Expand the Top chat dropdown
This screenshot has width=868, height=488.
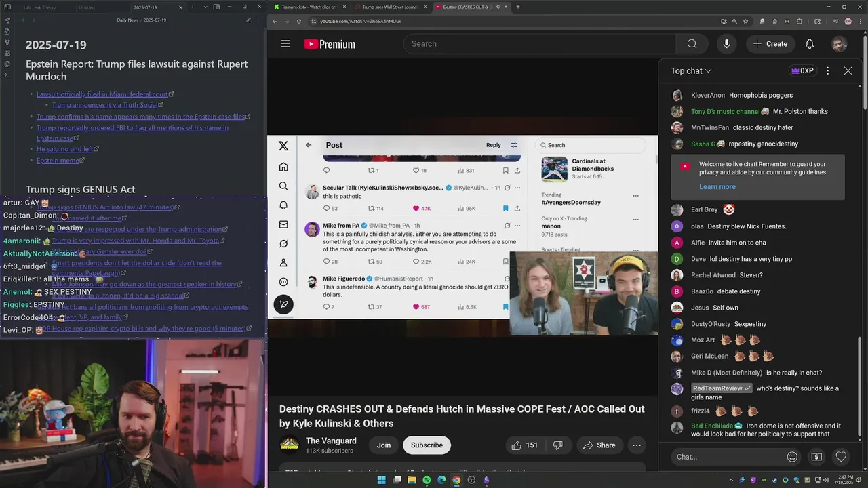coord(691,70)
